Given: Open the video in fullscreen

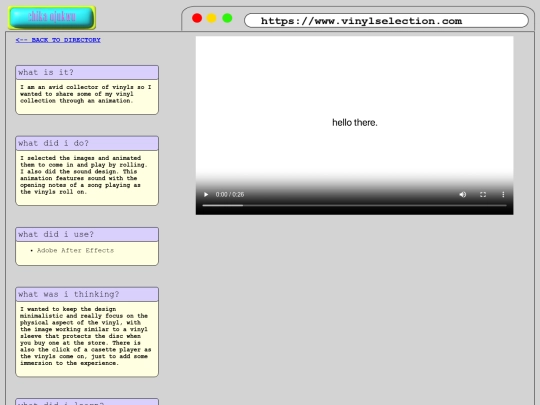Looking at the screenshot, I should (x=483, y=195).
